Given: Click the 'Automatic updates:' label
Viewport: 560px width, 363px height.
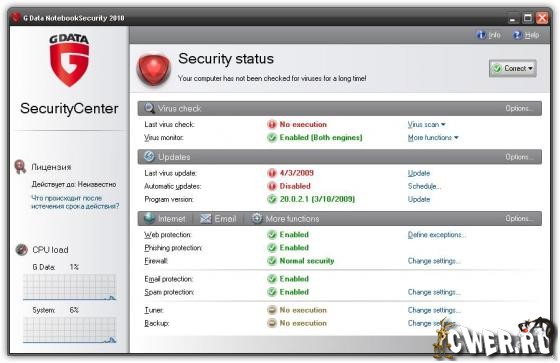Looking at the screenshot, I should [x=172, y=186].
